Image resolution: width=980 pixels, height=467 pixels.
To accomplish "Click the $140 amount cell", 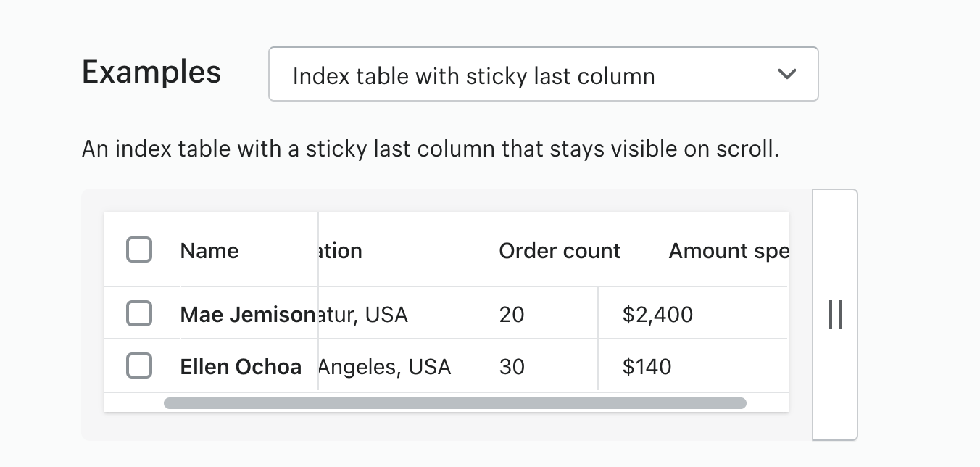I will click(647, 367).
